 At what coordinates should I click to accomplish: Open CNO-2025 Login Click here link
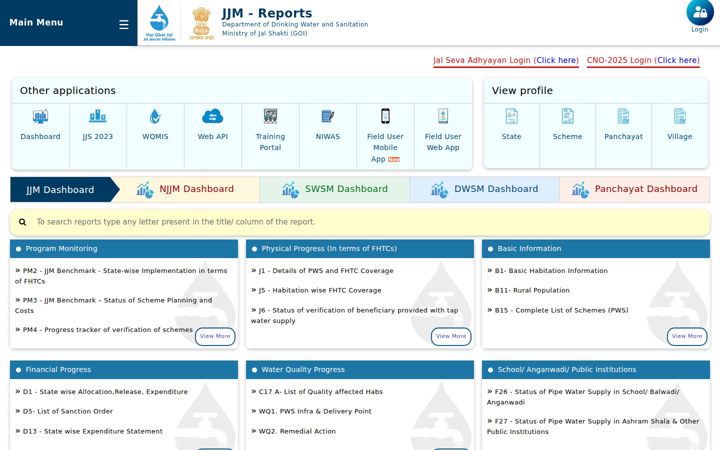(x=677, y=60)
